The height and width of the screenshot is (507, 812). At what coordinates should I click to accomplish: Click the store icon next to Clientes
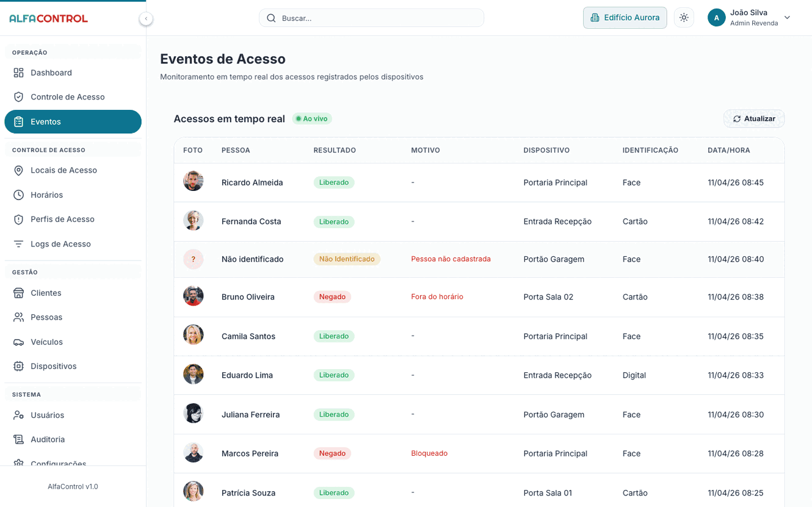click(x=19, y=293)
